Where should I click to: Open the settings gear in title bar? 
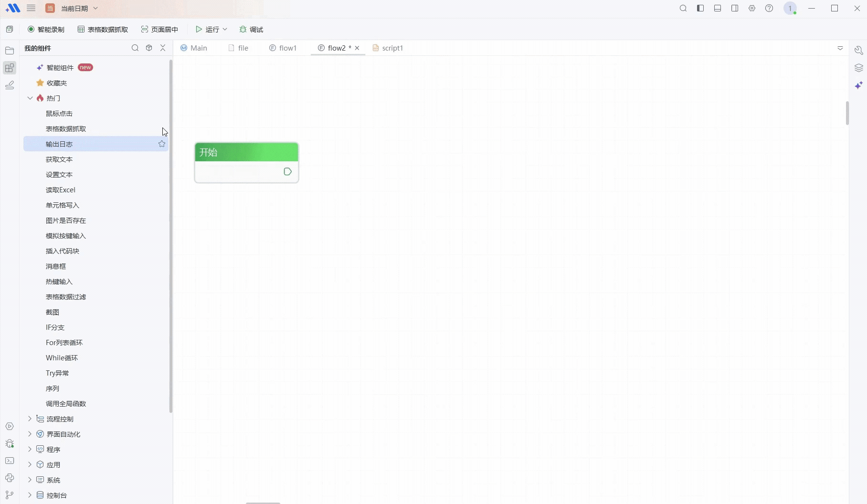click(752, 9)
